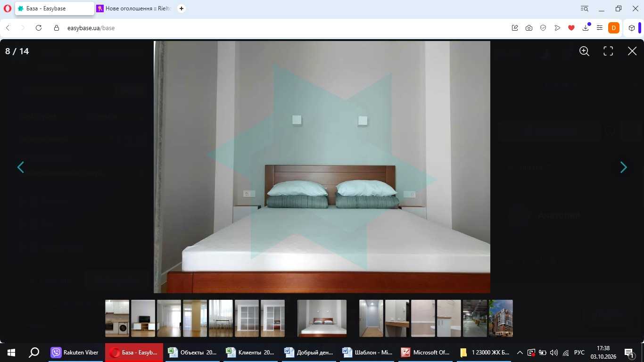The width and height of the screenshot is (644, 362).
Task: Close the photo gallery lightbox
Action: tap(632, 51)
